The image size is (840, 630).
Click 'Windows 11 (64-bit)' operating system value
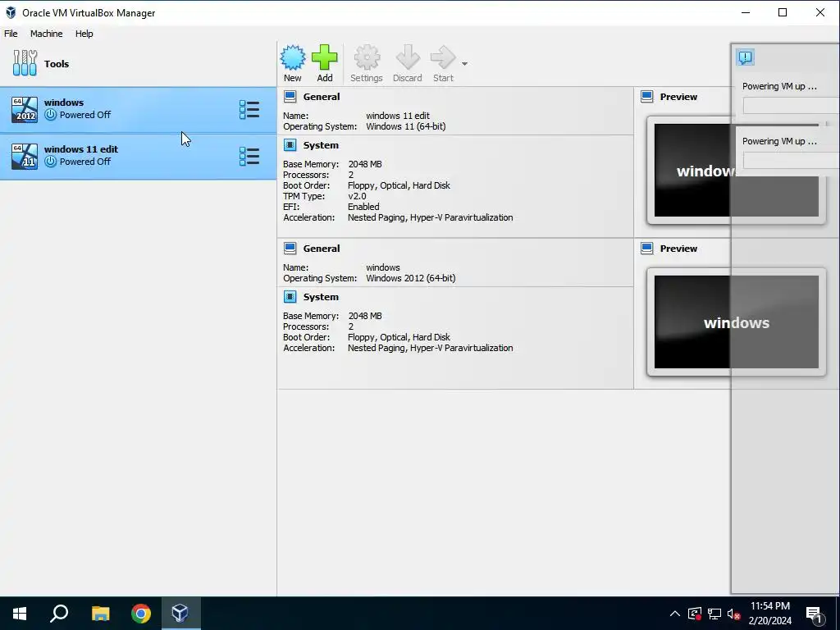405,126
